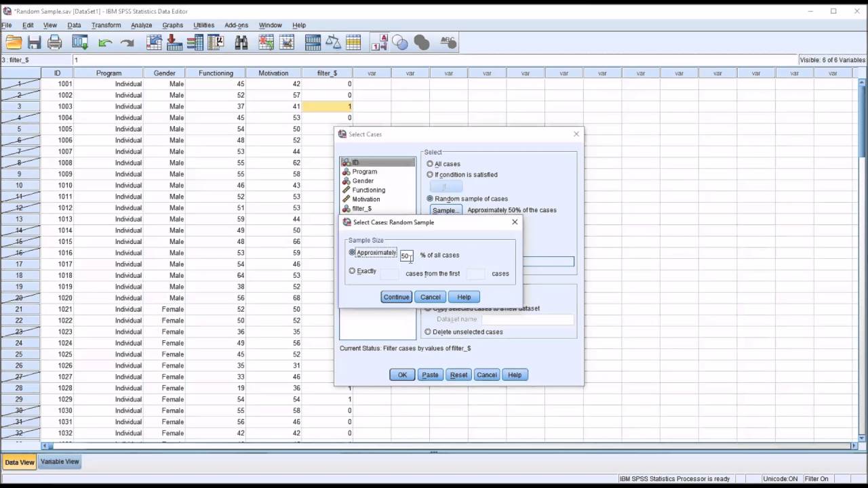Open the Analyze menu

(x=141, y=25)
